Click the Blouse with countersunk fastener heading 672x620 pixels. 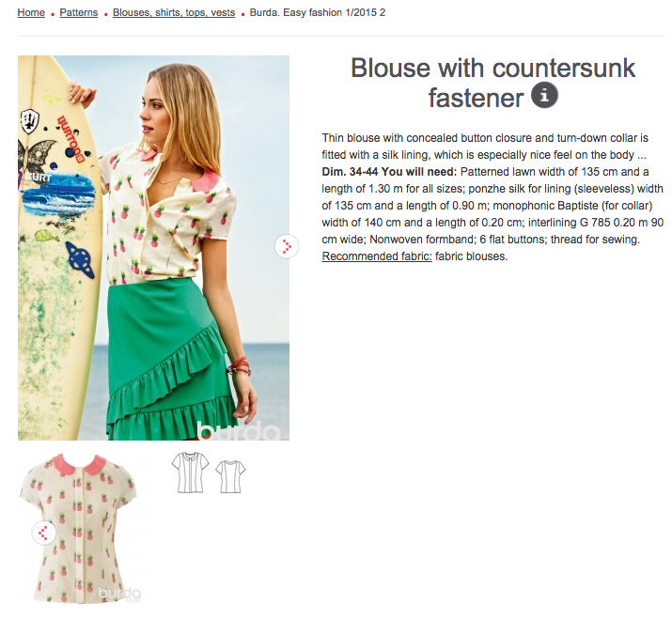pyautogui.click(x=492, y=83)
